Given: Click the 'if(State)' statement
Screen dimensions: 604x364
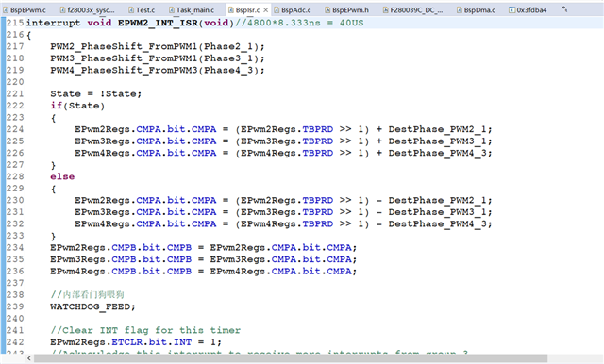Looking at the screenshot, I should coord(77,106).
